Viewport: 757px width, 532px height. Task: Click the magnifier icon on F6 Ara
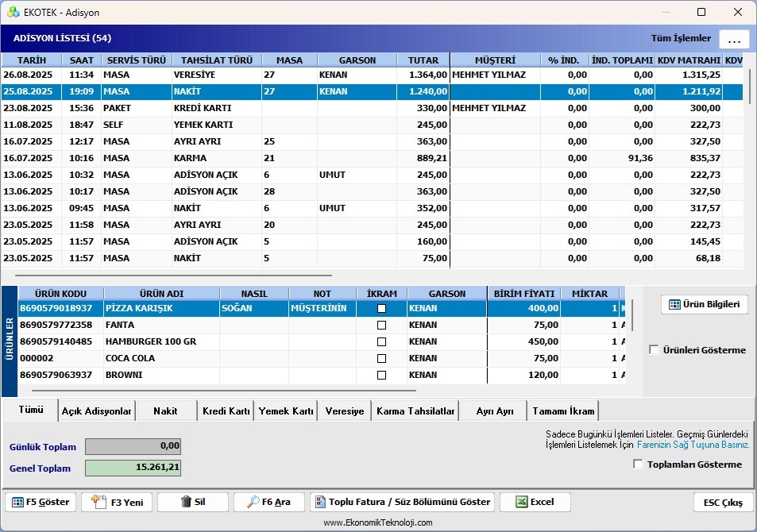tap(253, 502)
